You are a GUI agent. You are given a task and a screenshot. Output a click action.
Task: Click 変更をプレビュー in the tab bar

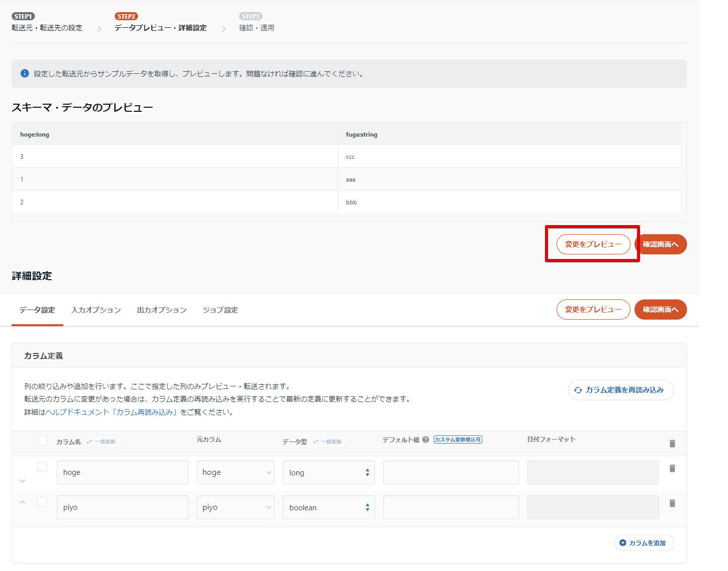pyautogui.click(x=594, y=310)
